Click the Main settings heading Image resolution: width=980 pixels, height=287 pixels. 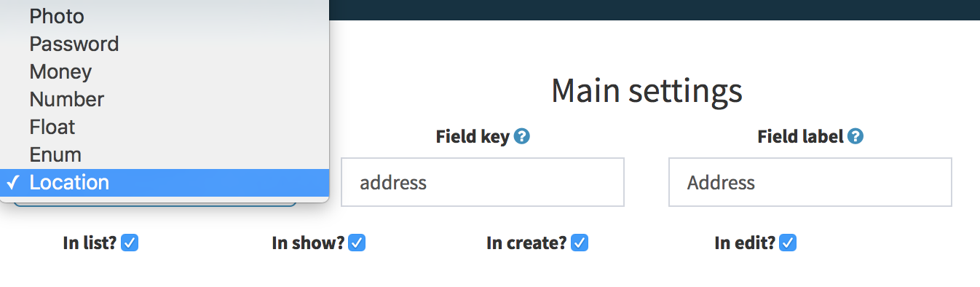tap(647, 91)
